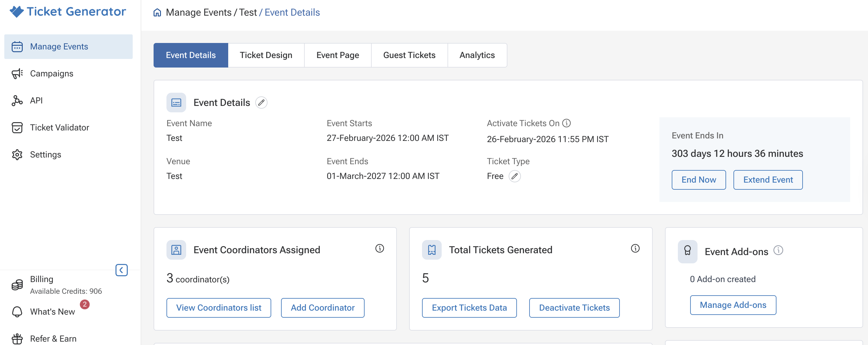
Task: Click the 01-March-2027 12:00 AM IST end date
Action: 383,176
